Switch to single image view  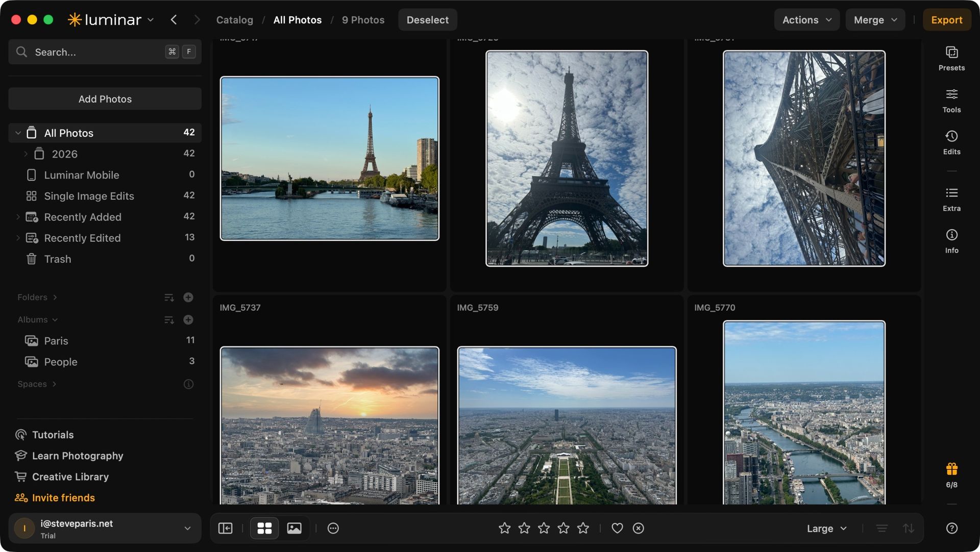point(294,528)
